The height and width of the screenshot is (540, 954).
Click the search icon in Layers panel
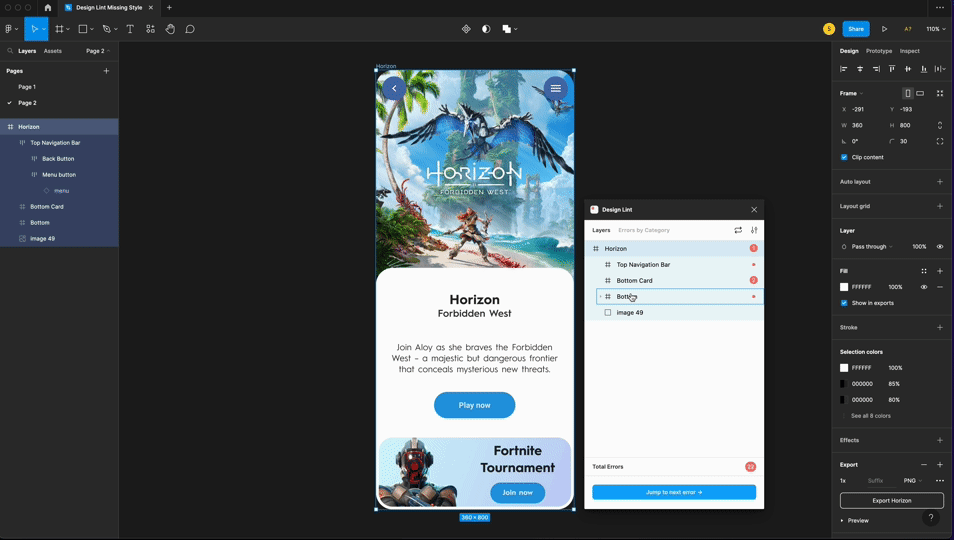(x=10, y=51)
